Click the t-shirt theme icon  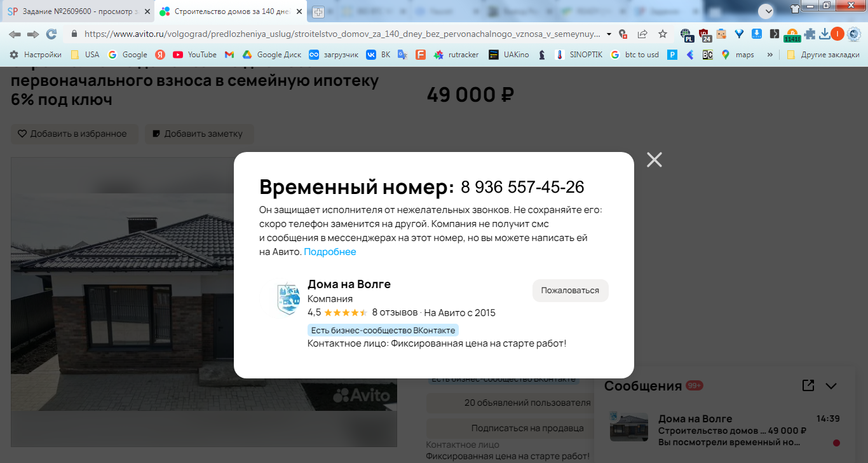[795, 9]
